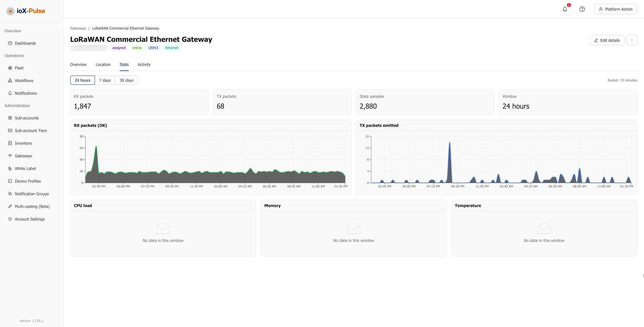Go to Workflows page
Screen dimensions: 644x327
[x=24, y=80]
